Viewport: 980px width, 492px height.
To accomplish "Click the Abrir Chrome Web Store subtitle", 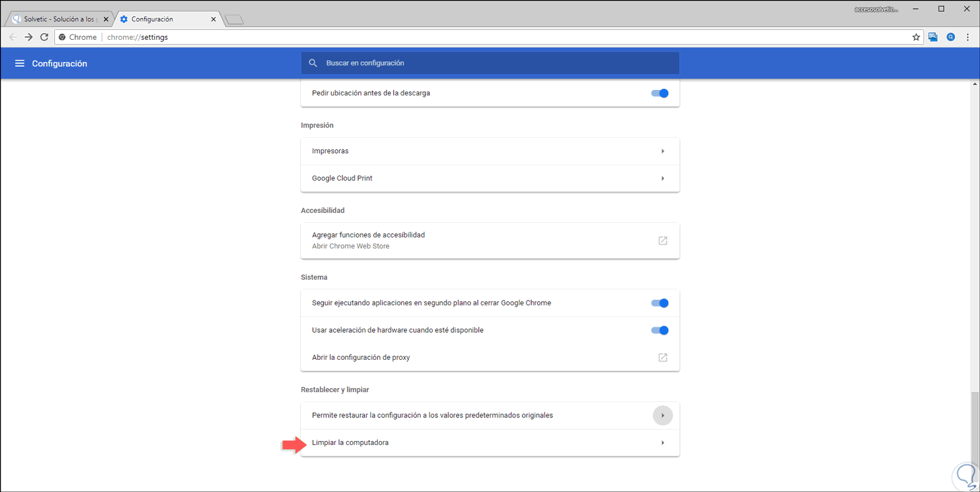I will (350, 246).
